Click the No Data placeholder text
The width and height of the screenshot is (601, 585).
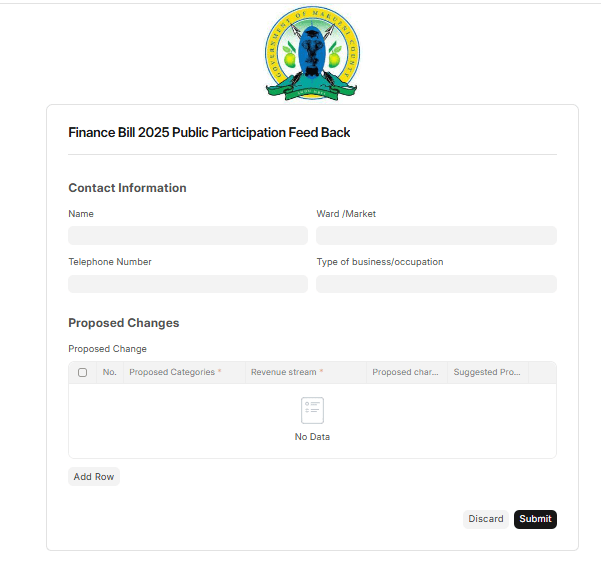click(312, 437)
